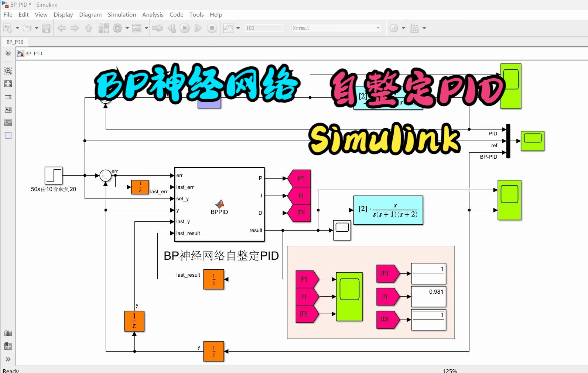Open the Tools menu
Screen dimensions: 588x373
point(196,14)
